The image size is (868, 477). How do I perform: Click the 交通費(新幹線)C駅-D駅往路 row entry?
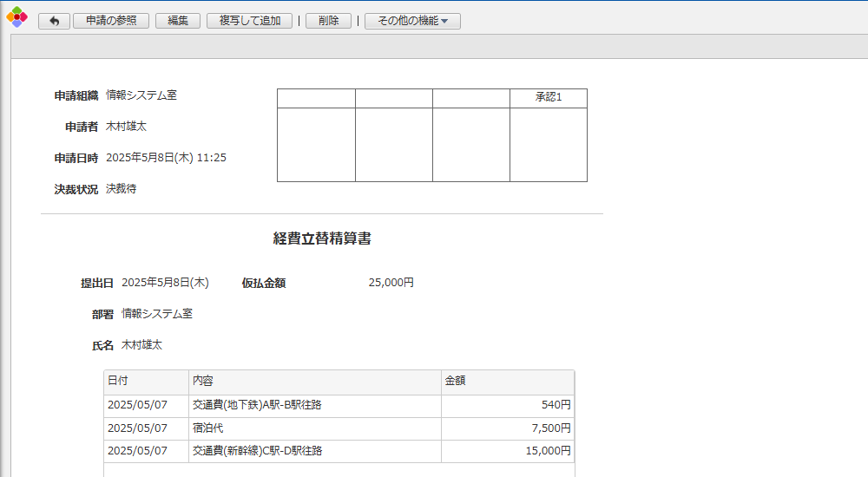click(257, 451)
